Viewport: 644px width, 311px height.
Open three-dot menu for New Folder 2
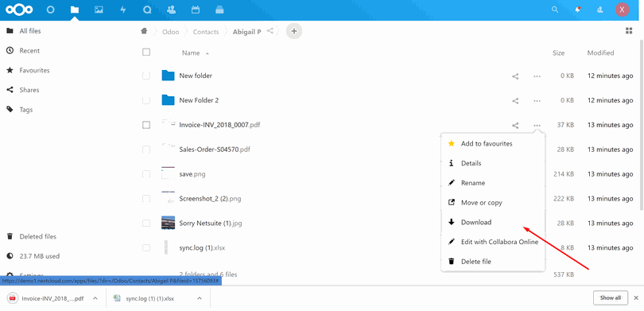pos(537,101)
